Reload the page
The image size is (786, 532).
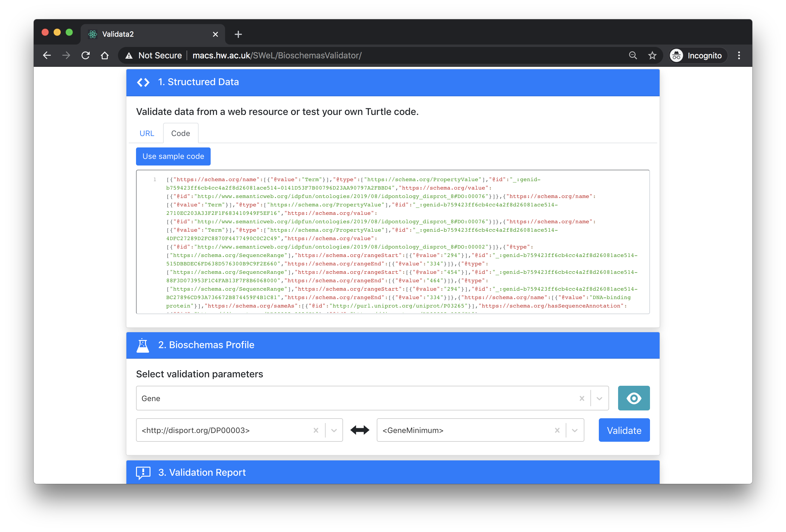tap(85, 55)
